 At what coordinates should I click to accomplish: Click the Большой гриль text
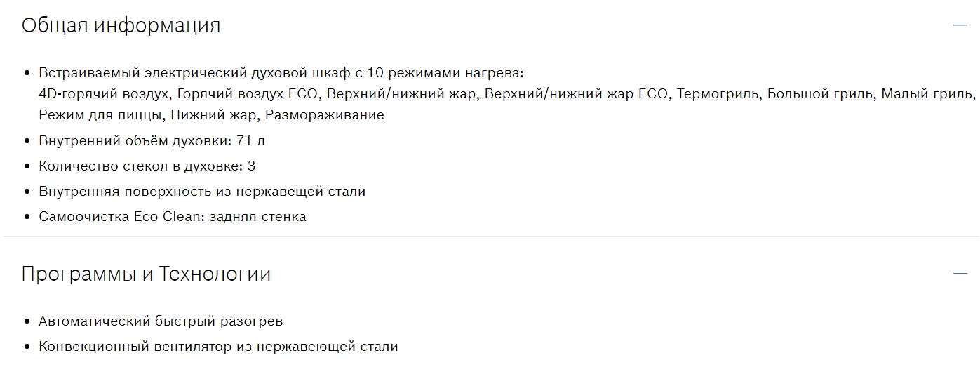coord(820,94)
